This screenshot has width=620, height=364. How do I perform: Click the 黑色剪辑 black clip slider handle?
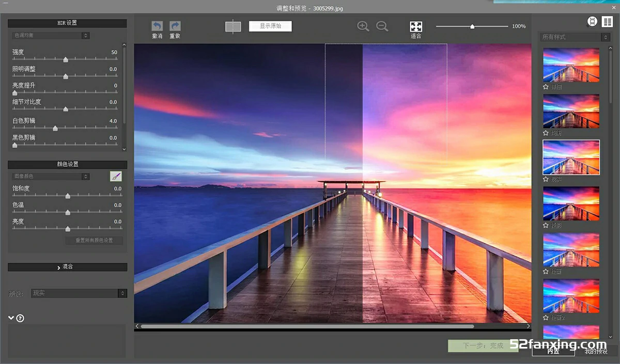point(14,146)
